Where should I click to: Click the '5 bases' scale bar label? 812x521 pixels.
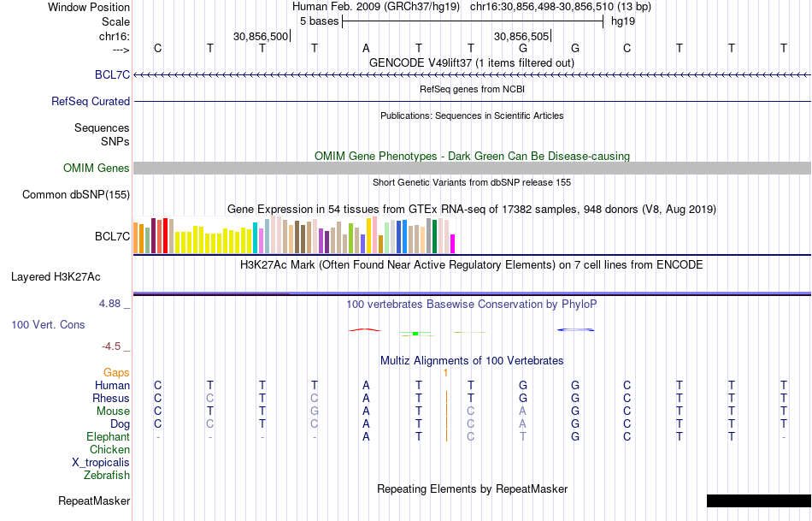[x=319, y=21]
